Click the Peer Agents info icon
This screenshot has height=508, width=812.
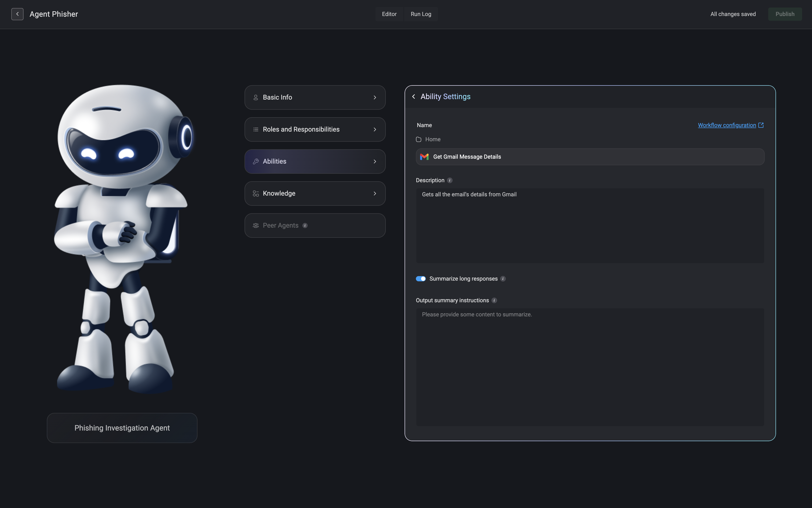point(305,226)
